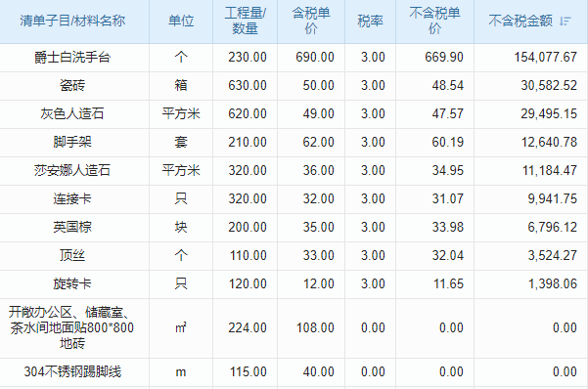Select the 脚手架 material name
This screenshot has width=588, height=389.
[72, 142]
